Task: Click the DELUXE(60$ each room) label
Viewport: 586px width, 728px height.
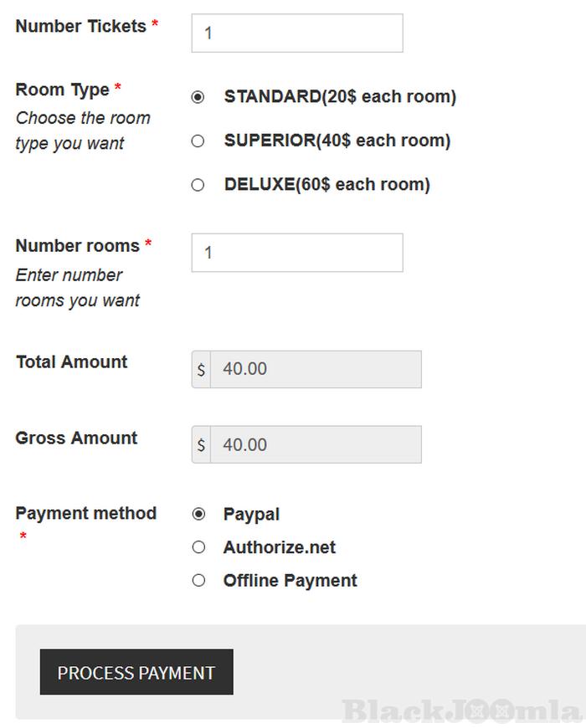Action: pos(326,185)
